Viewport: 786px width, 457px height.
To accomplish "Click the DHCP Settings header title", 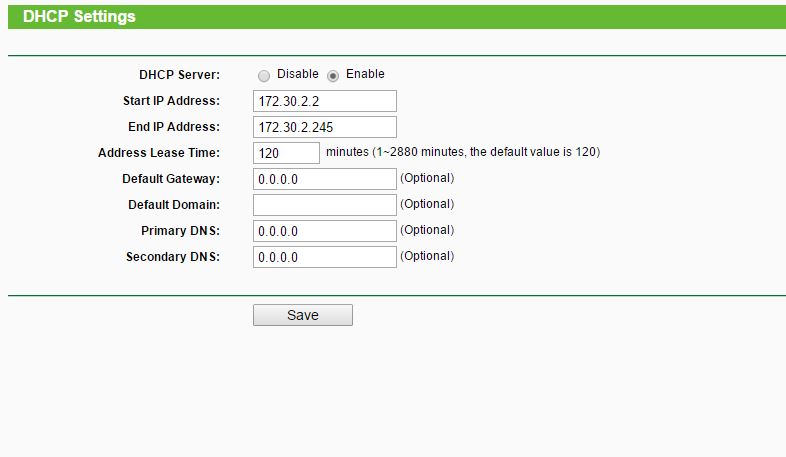I will pyautogui.click(x=79, y=17).
